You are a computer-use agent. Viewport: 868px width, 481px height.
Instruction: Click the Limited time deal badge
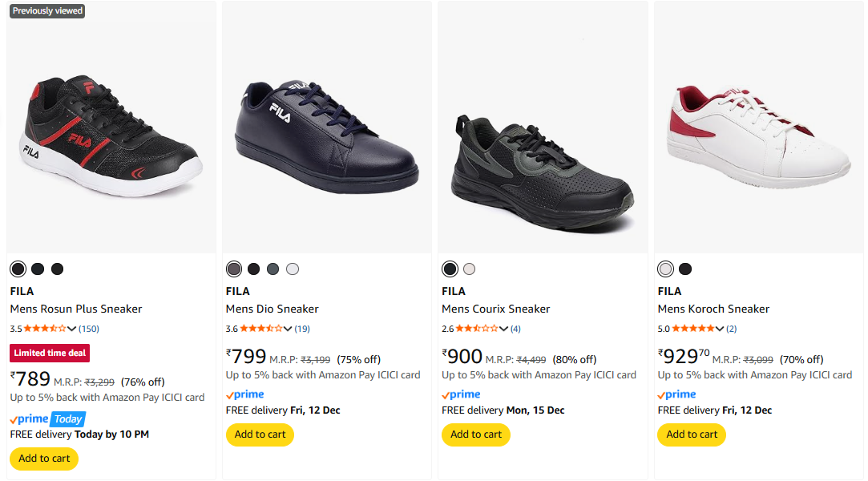50,353
